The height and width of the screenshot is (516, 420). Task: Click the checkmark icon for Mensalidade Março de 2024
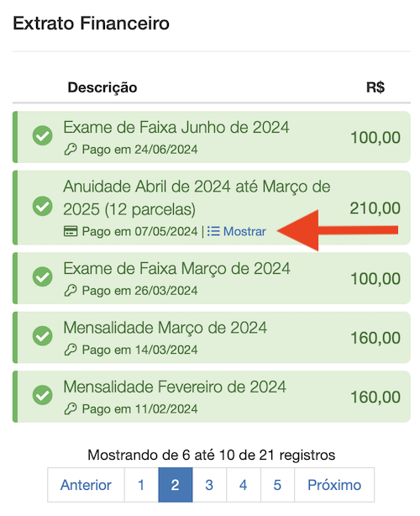(x=43, y=336)
